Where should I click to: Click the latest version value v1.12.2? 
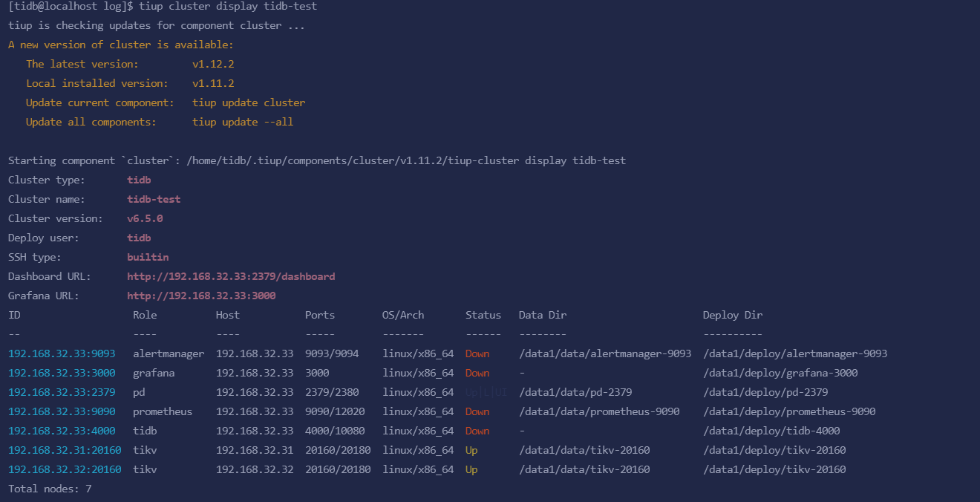tap(213, 64)
